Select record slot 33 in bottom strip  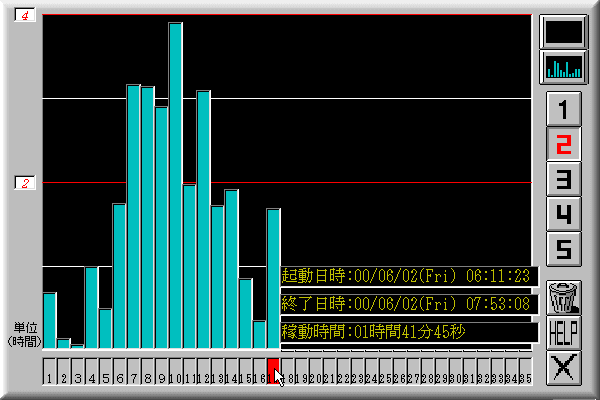tap(497, 371)
